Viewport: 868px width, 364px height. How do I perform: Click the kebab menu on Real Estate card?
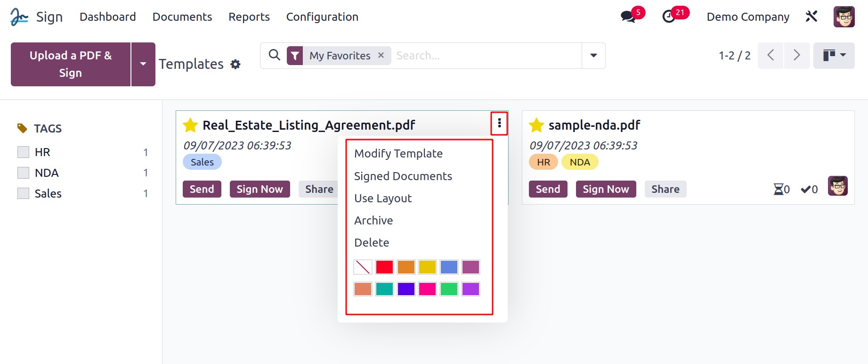click(x=499, y=124)
